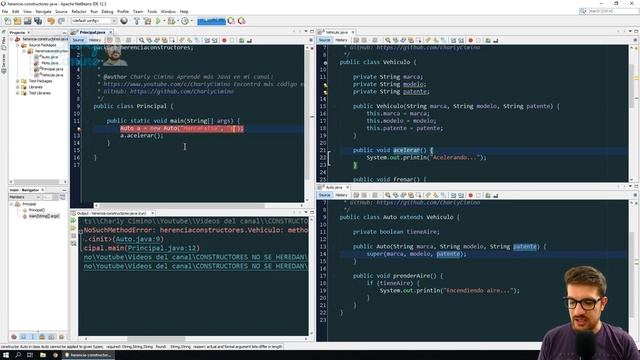Open File Explorer from the taskbar
The image size is (640, 360).
tap(43, 355)
